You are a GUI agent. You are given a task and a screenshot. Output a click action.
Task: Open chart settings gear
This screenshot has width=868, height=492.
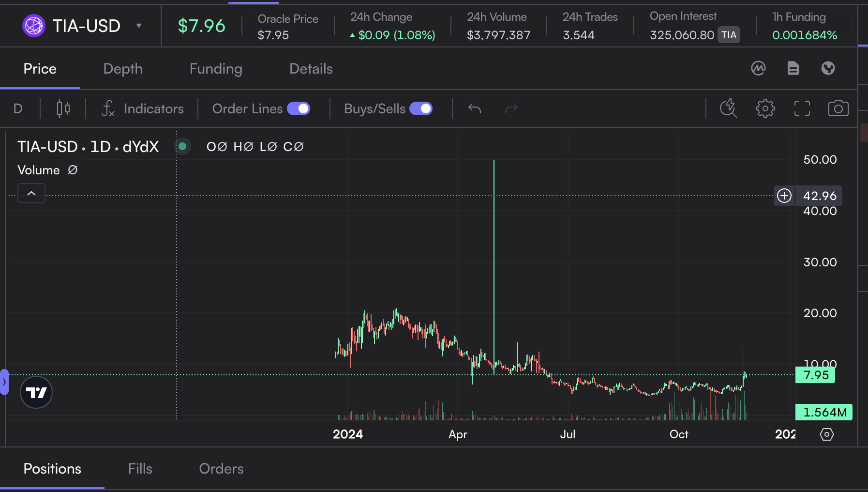pyautogui.click(x=765, y=108)
